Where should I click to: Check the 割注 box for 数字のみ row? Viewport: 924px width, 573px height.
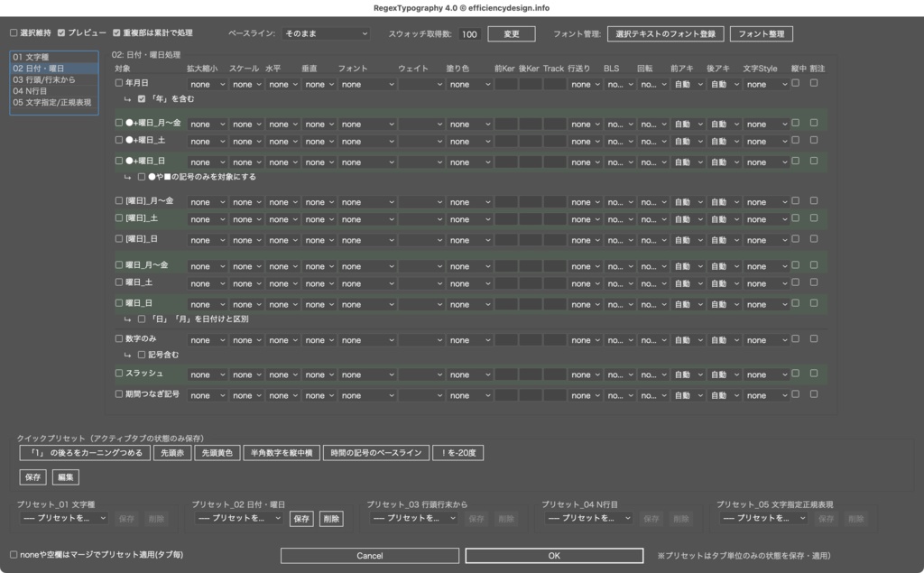click(814, 339)
